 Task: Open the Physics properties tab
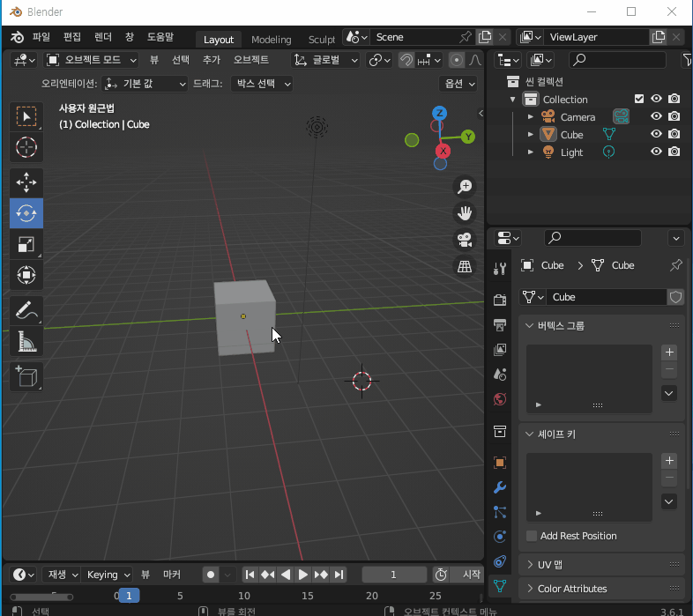[499, 537]
